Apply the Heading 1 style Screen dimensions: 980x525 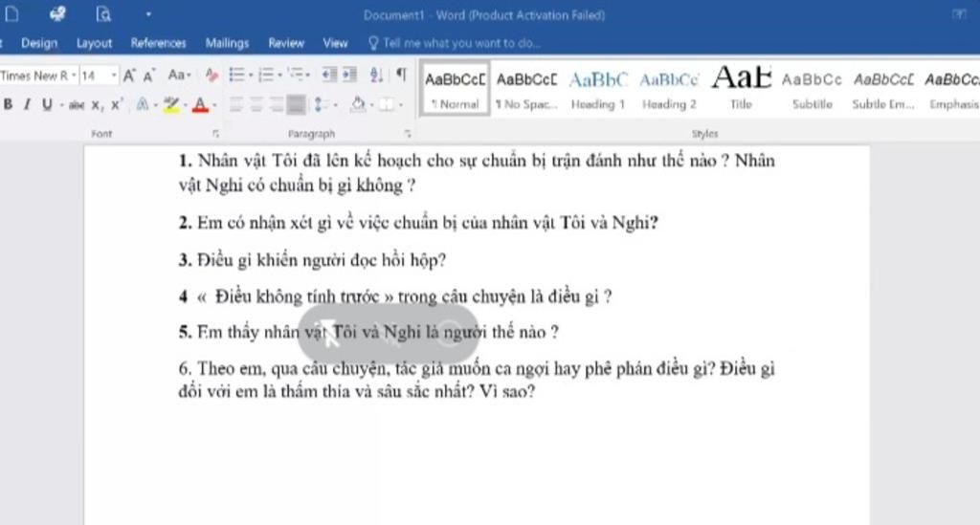598,89
